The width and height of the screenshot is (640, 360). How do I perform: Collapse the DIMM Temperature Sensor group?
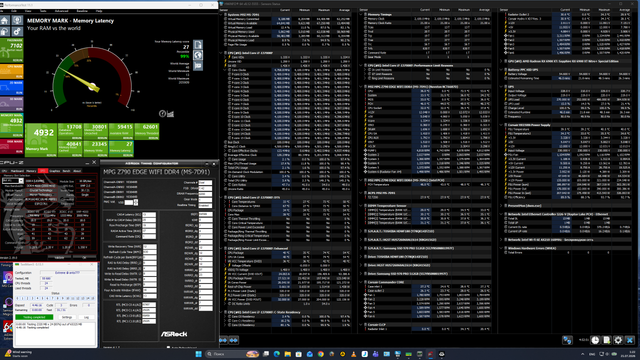362,206
